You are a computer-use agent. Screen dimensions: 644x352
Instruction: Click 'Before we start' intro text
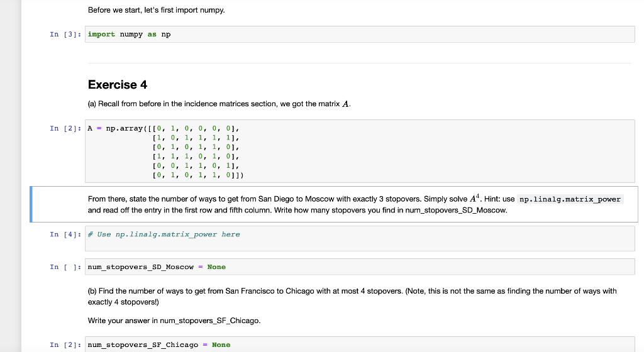point(157,10)
